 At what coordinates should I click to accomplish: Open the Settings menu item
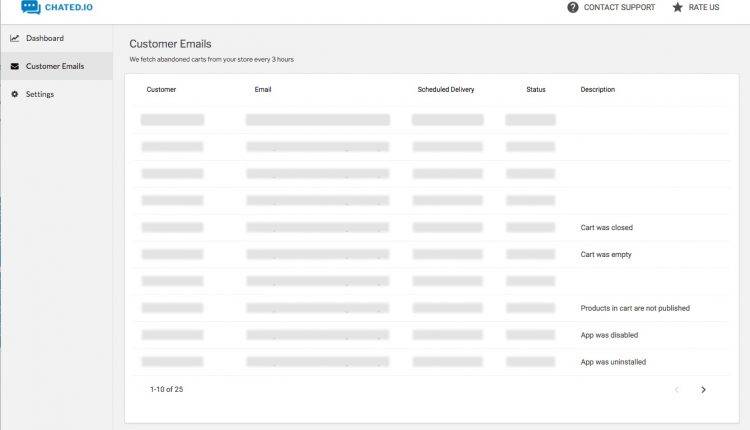[x=40, y=94]
